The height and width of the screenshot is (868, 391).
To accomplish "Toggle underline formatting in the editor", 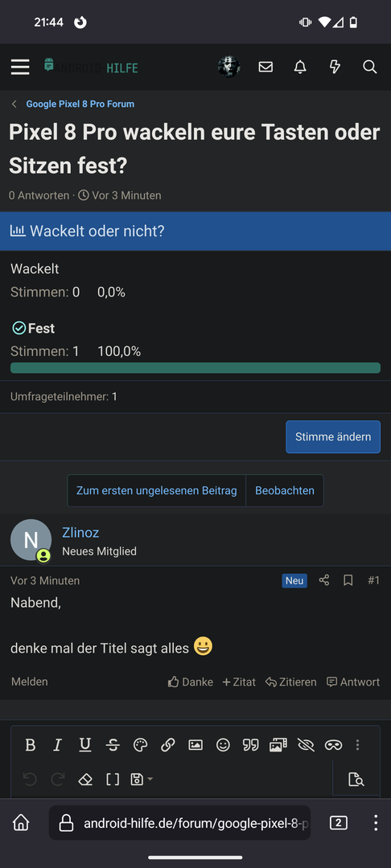I will (x=84, y=745).
